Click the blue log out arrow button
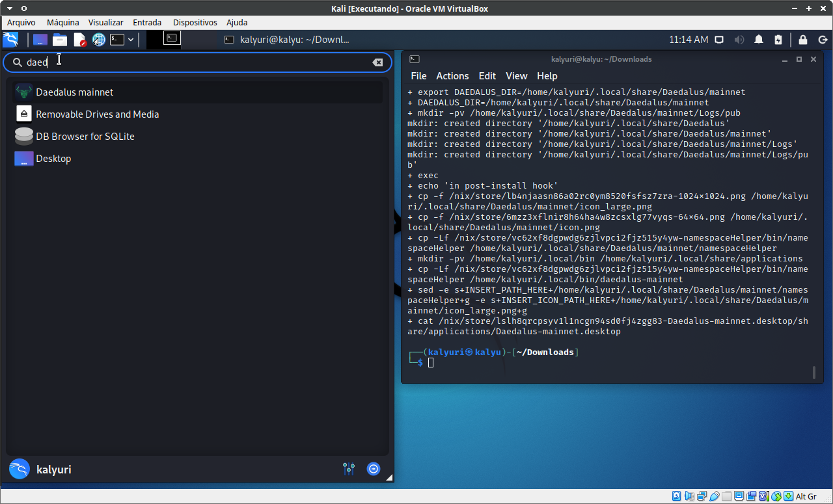The height and width of the screenshot is (504, 833). [x=374, y=469]
